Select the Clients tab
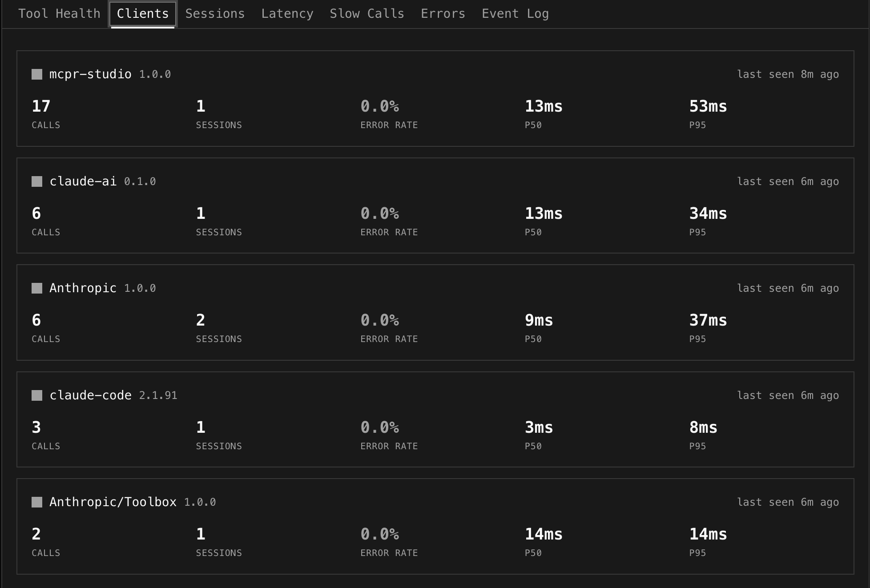The height and width of the screenshot is (588, 870). click(142, 13)
